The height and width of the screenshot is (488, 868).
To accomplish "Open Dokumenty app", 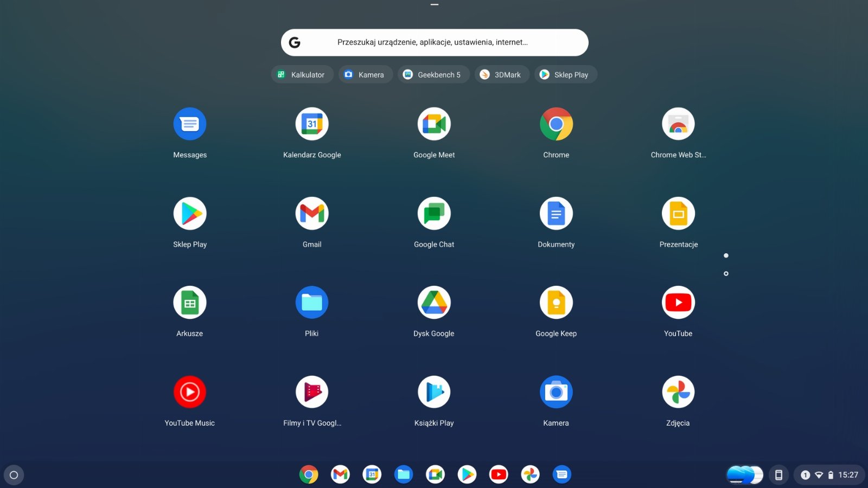I will 556,214.
